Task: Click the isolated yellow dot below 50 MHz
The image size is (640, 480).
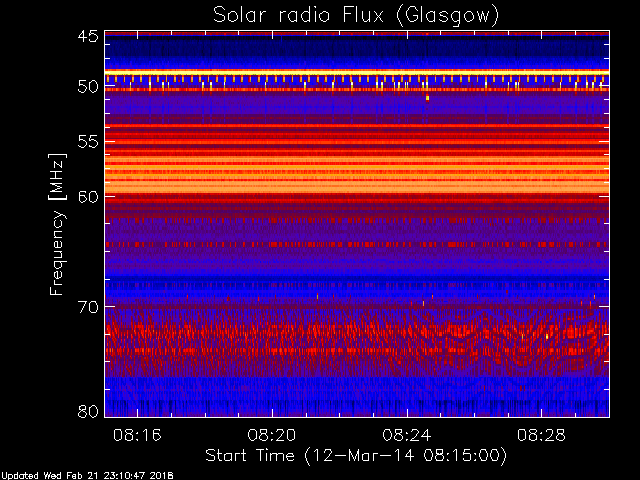Action: (x=427, y=98)
